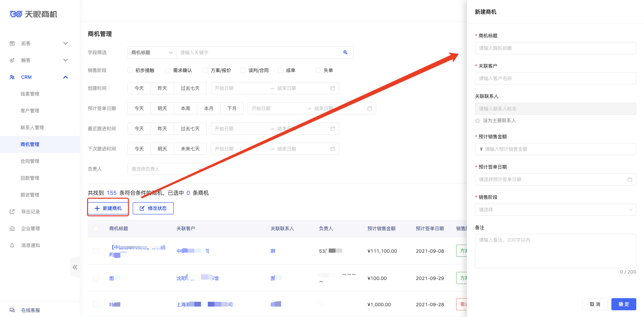Image resolution: width=644 pixels, height=317 pixels.
Task: Click the 新建商机 button
Action: [x=108, y=208]
